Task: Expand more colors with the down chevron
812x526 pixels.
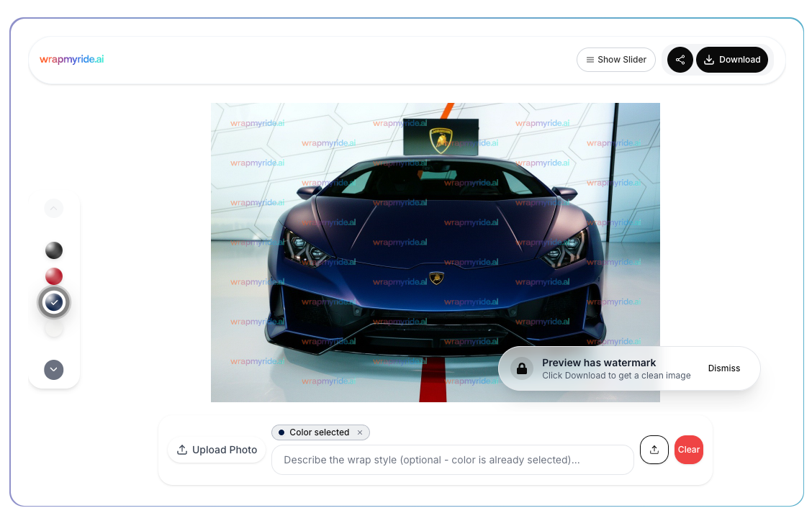Action: click(53, 369)
